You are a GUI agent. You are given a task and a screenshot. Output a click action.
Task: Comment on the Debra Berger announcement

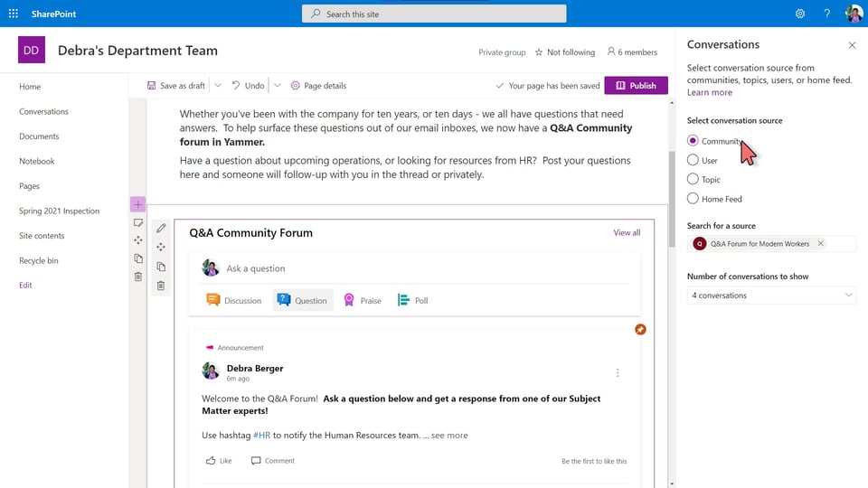272,460
